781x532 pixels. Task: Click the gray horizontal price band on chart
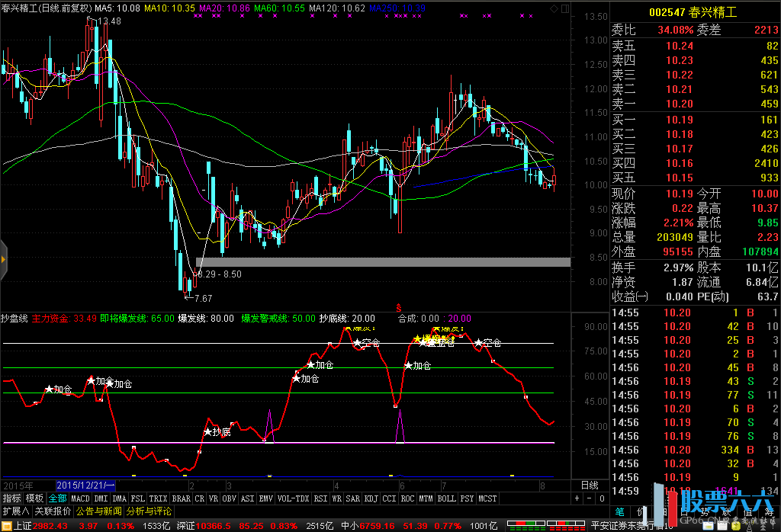click(383, 262)
